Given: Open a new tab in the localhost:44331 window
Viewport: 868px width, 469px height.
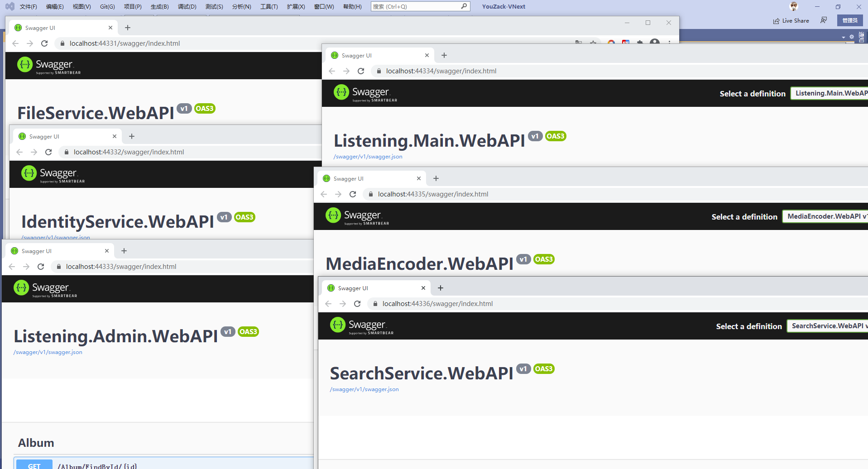Looking at the screenshot, I should coord(128,28).
